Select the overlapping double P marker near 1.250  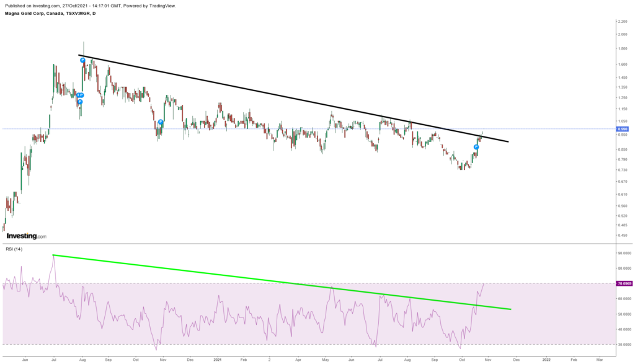click(80, 95)
